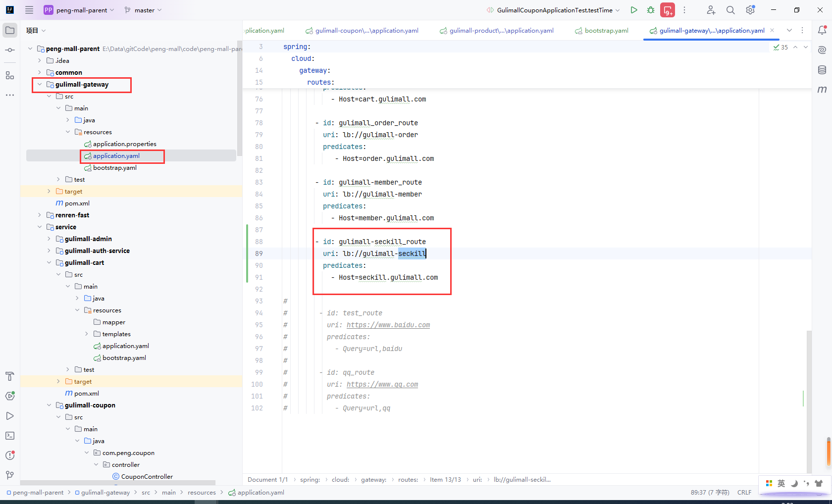Debug the current run configuration
The height and width of the screenshot is (504, 832).
(651, 10)
